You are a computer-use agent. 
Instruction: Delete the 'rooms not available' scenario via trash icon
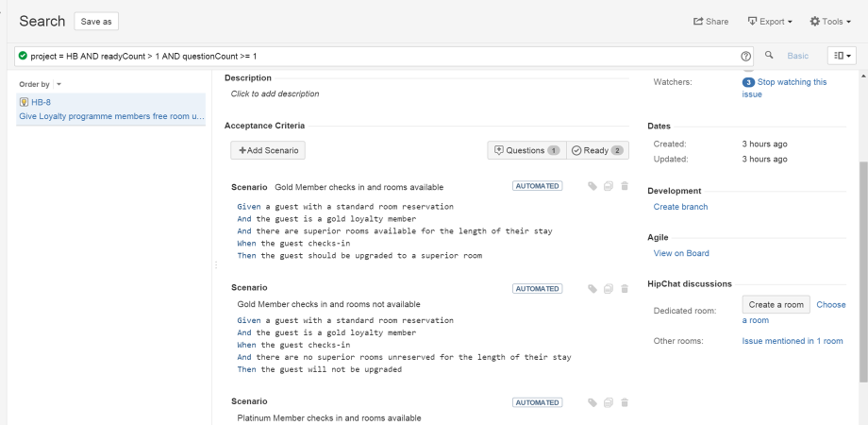(x=625, y=289)
